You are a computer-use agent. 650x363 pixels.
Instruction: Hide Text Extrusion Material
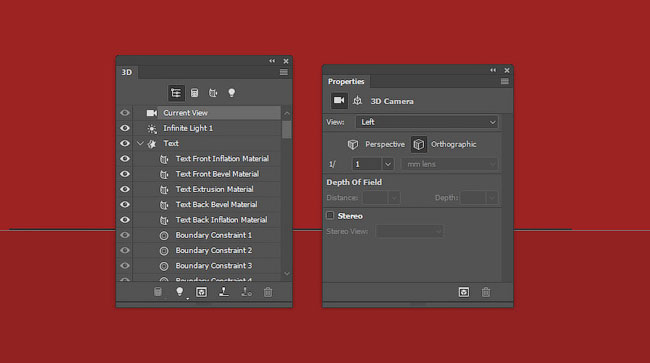[x=125, y=189]
